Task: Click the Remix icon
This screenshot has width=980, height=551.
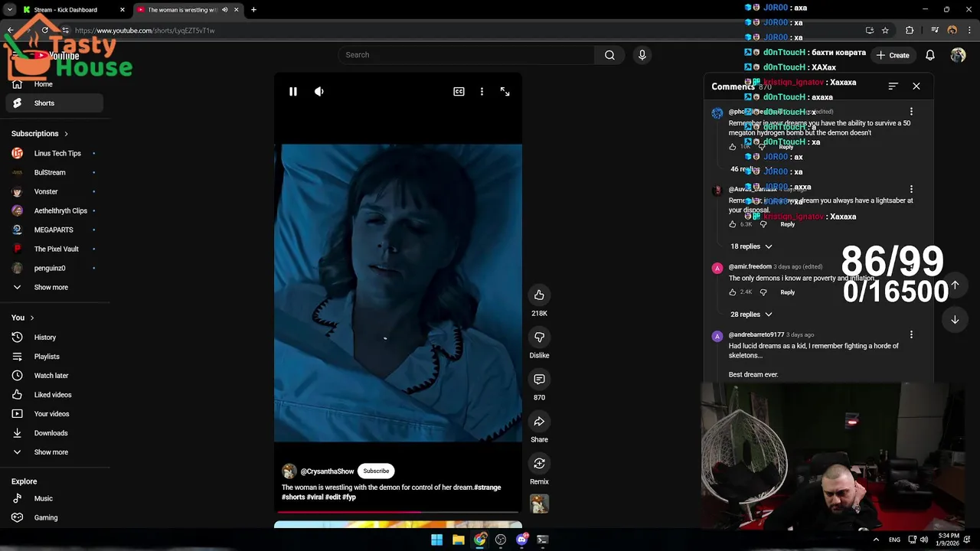Action: pos(539,464)
